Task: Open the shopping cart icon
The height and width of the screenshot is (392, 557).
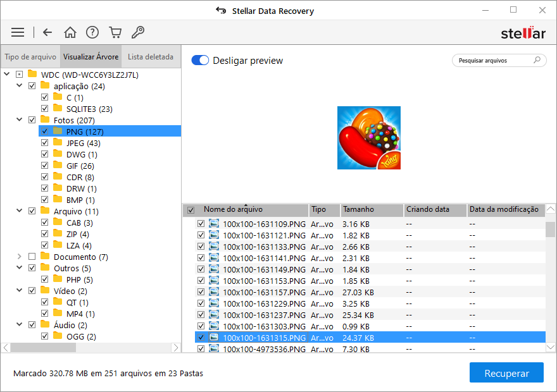Action: pyautogui.click(x=115, y=32)
